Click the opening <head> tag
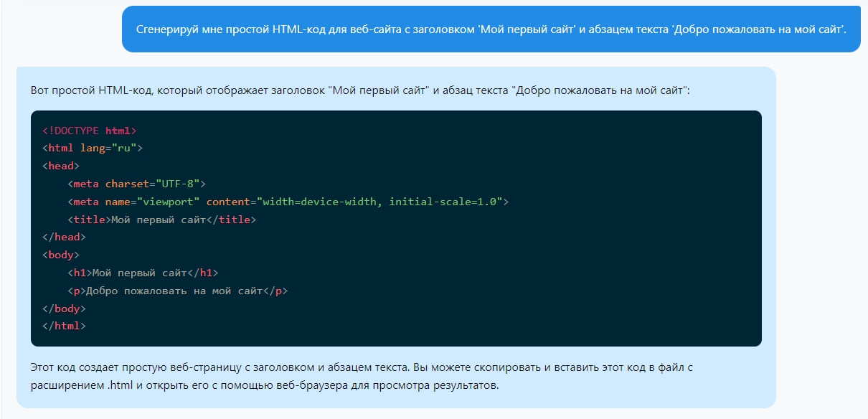This screenshot has height=419, width=868. (x=60, y=166)
